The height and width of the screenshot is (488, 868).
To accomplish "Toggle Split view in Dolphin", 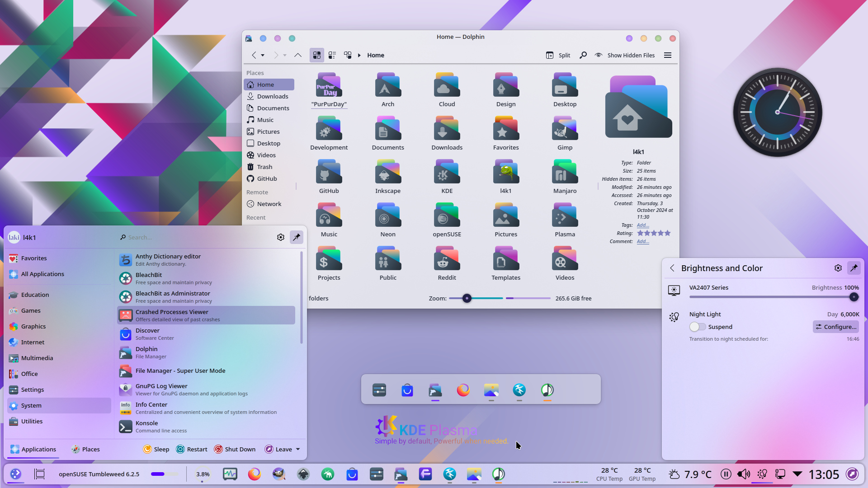I will [558, 55].
